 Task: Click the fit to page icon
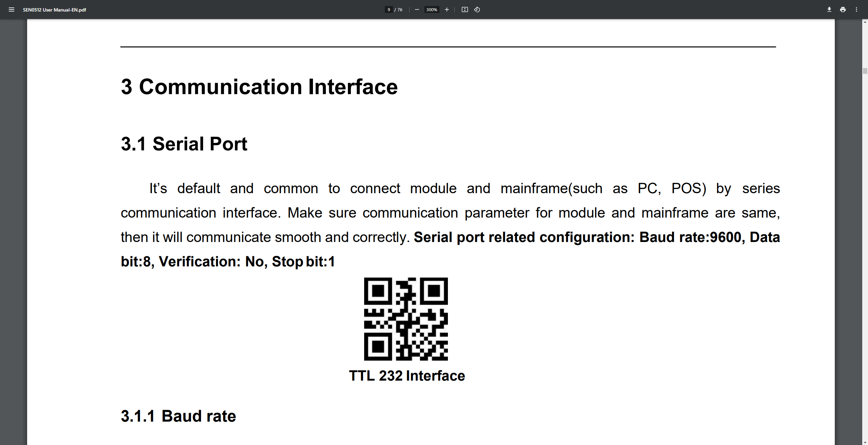(465, 9)
